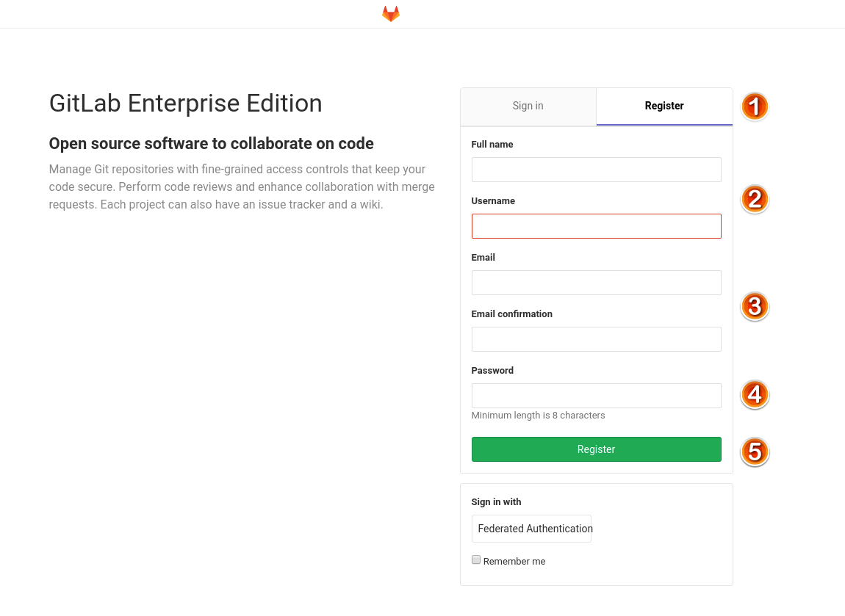Click 'Minimum length is 8 characters' hint
This screenshot has height=616, width=845.
[x=538, y=415]
